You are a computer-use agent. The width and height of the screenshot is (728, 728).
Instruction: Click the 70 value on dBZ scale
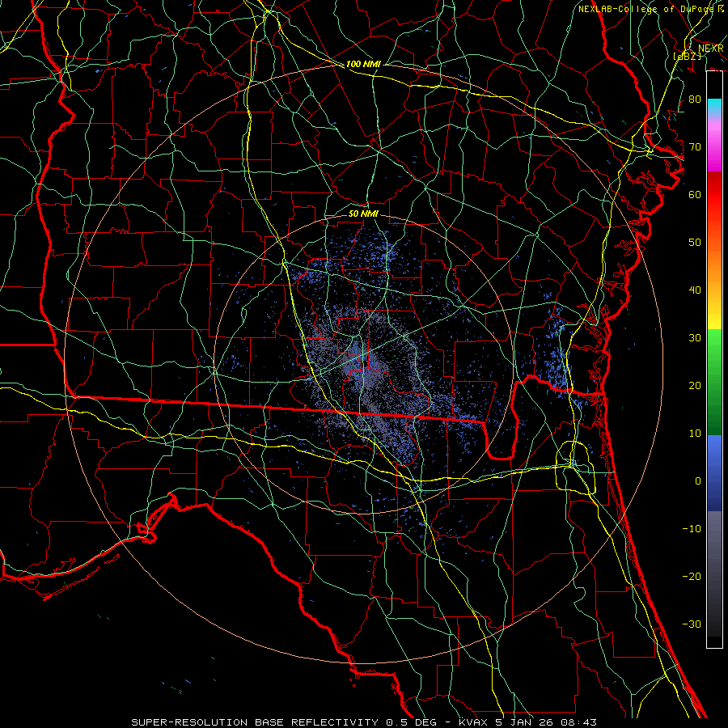click(x=695, y=146)
